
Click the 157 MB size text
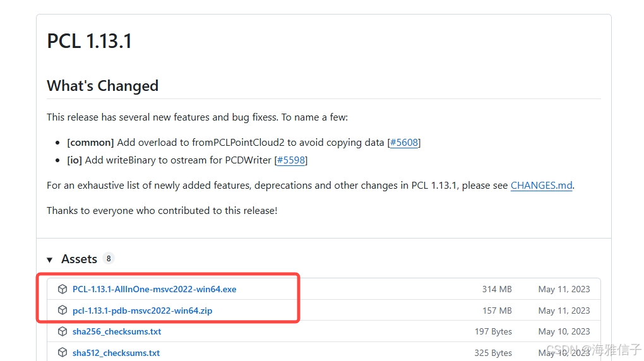[497, 311]
